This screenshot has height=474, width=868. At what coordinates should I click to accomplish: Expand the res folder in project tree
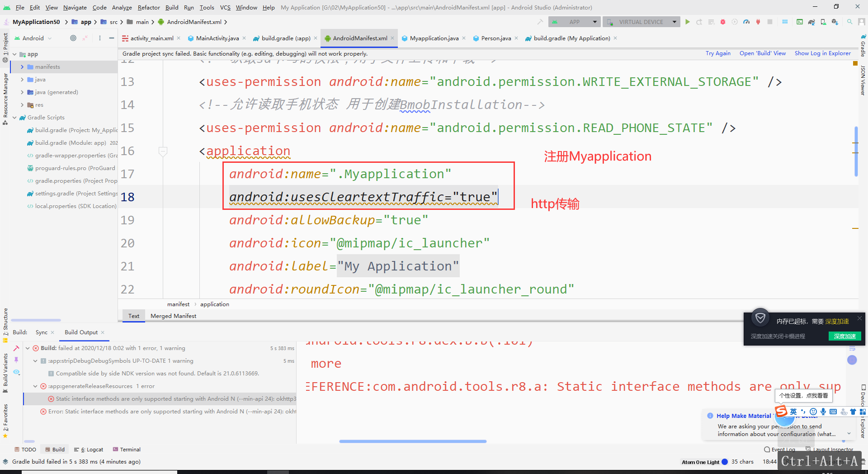point(22,105)
